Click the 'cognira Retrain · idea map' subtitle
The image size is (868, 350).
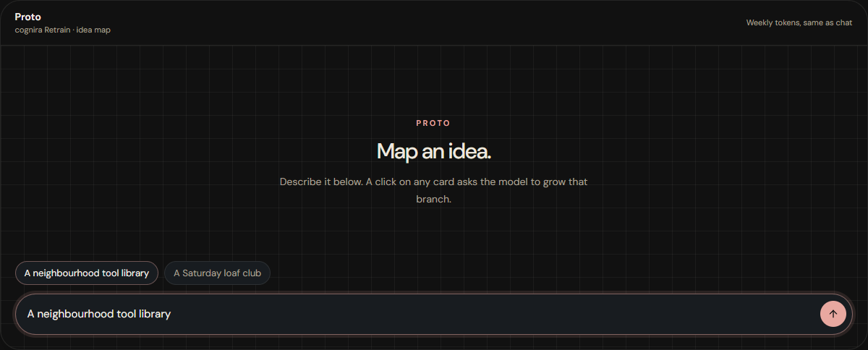(x=62, y=30)
